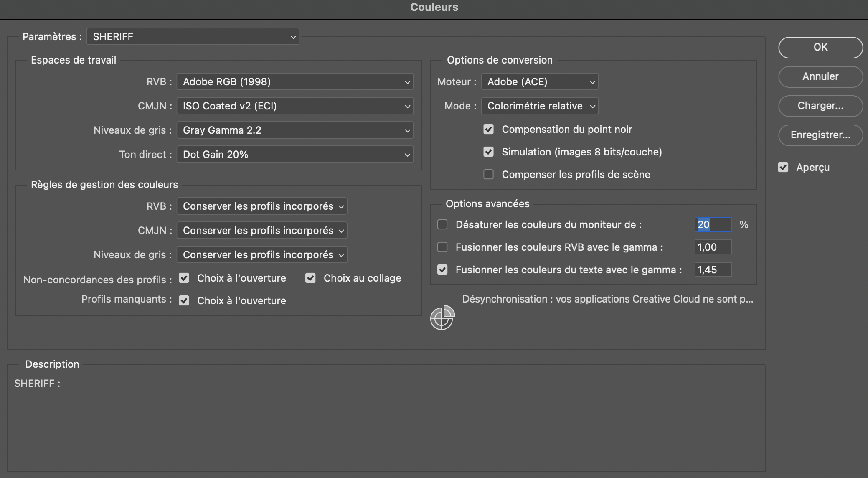The image size is (868, 478).
Task: Click the OK button
Action: pyautogui.click(x=820, y=47)
